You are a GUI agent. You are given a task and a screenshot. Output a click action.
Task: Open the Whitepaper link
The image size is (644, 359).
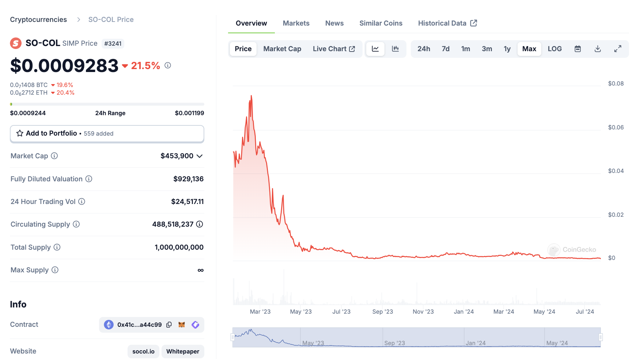point(183,351)
